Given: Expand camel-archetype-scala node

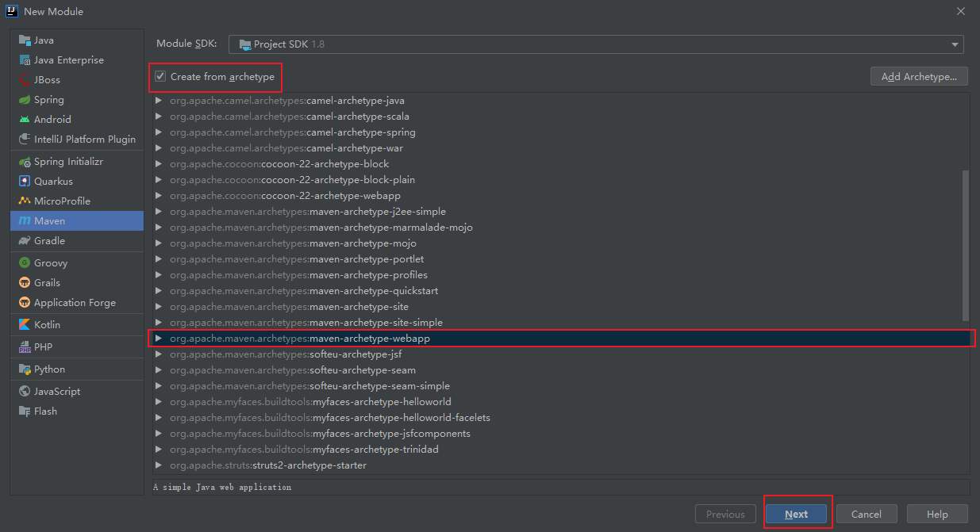Looking at the screenshot, I should pyautogui.click(x=159, y=117).
